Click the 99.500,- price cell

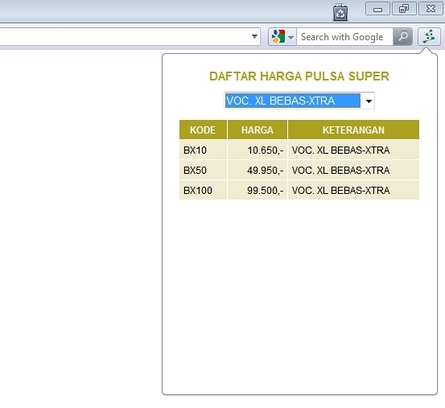[257, 190]
